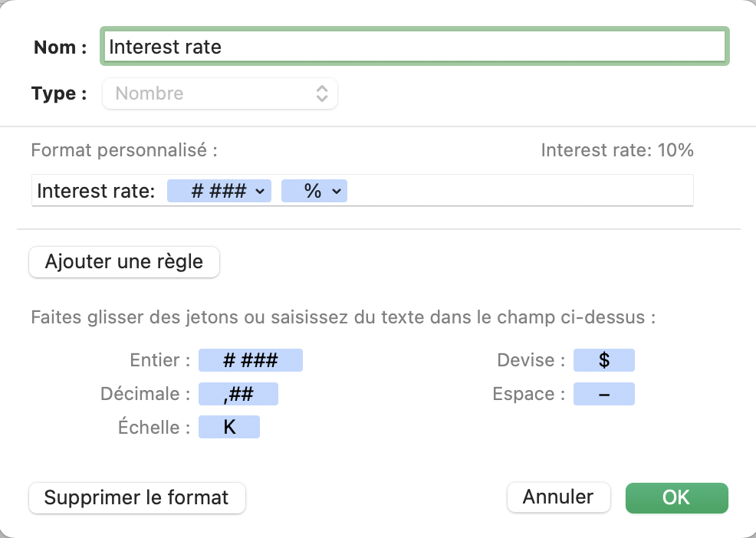
Task: Expand chevron on the % format token
Action: tap(337, 192)
